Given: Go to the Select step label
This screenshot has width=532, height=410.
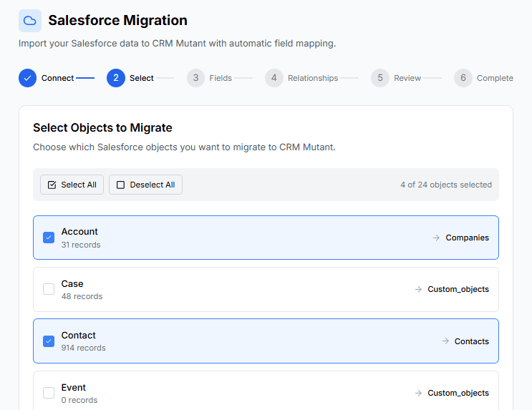Looking at the screenshot, I should tap(142, 78).
